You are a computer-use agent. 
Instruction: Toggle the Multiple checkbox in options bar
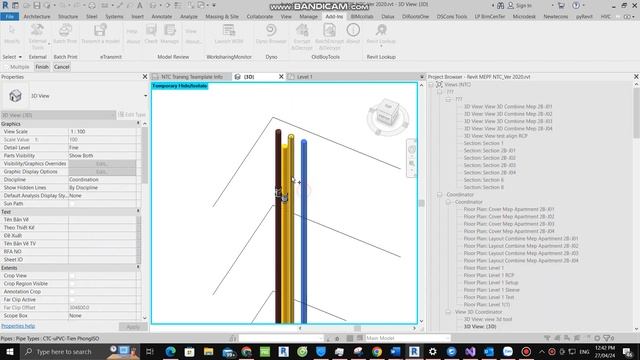(7, 67)
